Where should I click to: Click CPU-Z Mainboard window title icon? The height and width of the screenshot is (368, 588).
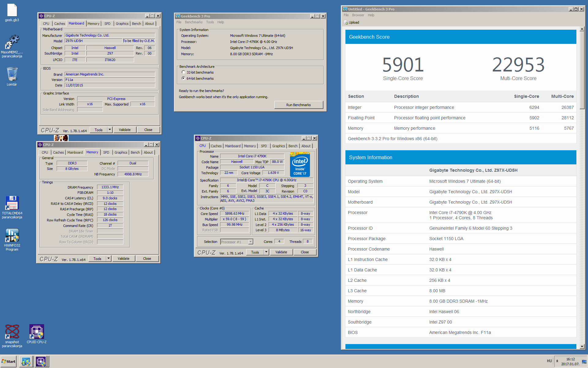tap(41, 16)
